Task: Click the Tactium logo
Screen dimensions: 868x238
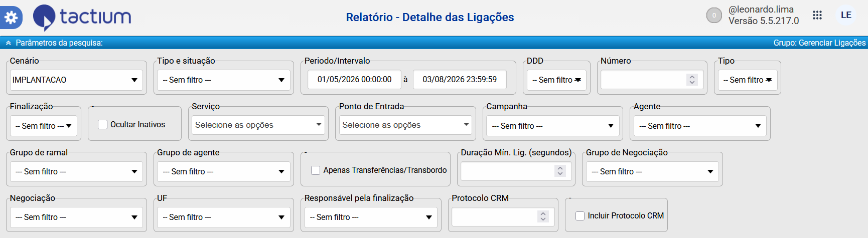Action: click(82, 18)
